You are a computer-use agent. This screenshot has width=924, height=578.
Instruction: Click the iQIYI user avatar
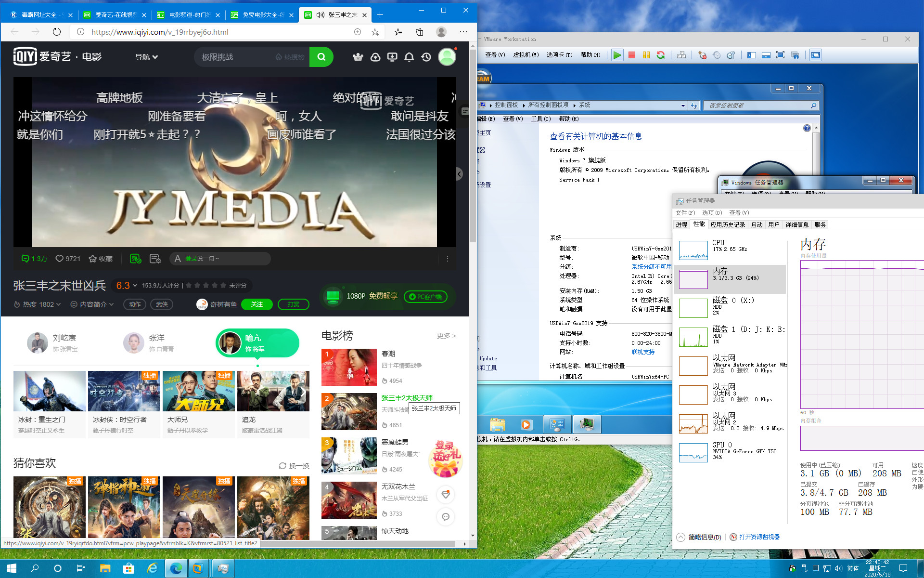[x=447, y=57]
